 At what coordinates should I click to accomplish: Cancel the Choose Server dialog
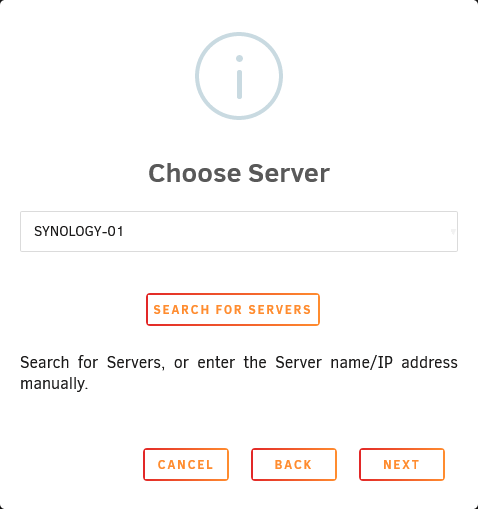coord(186,464)
